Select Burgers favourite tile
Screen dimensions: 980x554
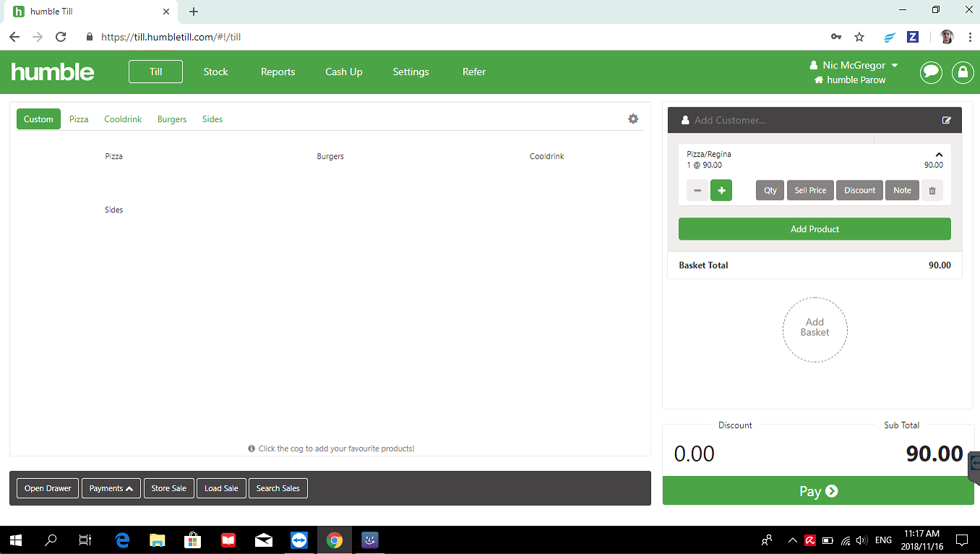330,156
